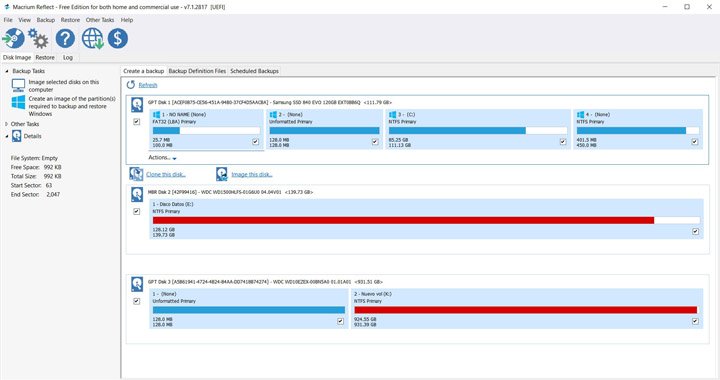Click the refresh arrow icon
This screenshot has width=720, height=380.
tap(131, 85)
